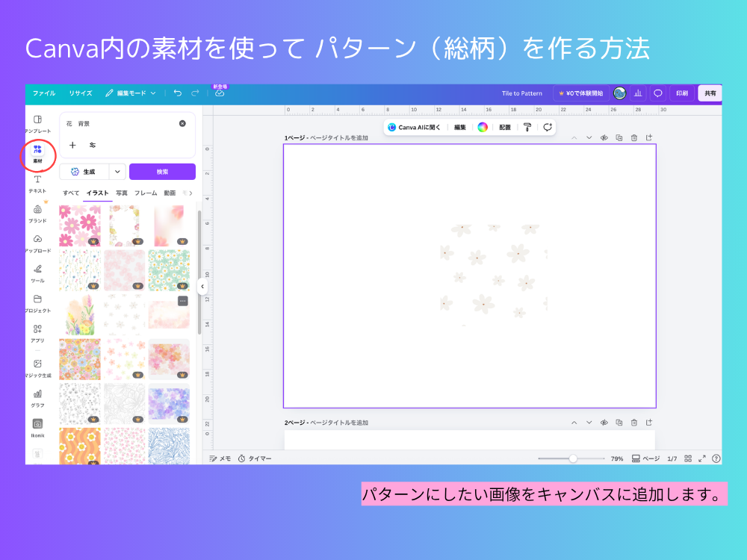Open the アプリ (Apps) sidebar icon
Image resolution: width=747 pixels, height=560 pixels.
(x=37, y=333)
